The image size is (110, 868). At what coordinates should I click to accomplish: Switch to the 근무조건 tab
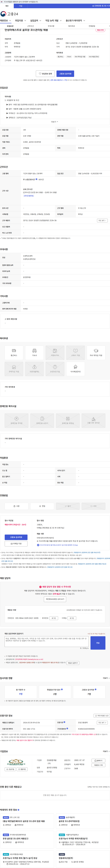(x=30, y=26)
